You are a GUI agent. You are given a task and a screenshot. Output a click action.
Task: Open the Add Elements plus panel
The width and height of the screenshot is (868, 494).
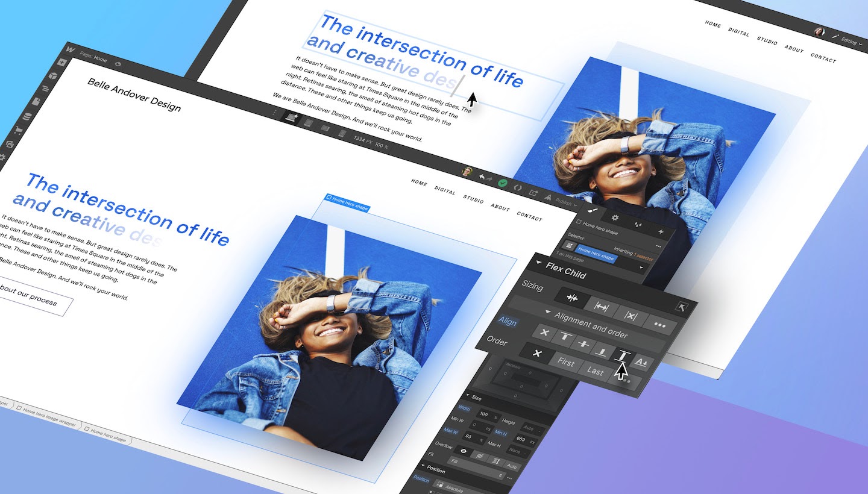pyautogui.click(x=62, y=62)
